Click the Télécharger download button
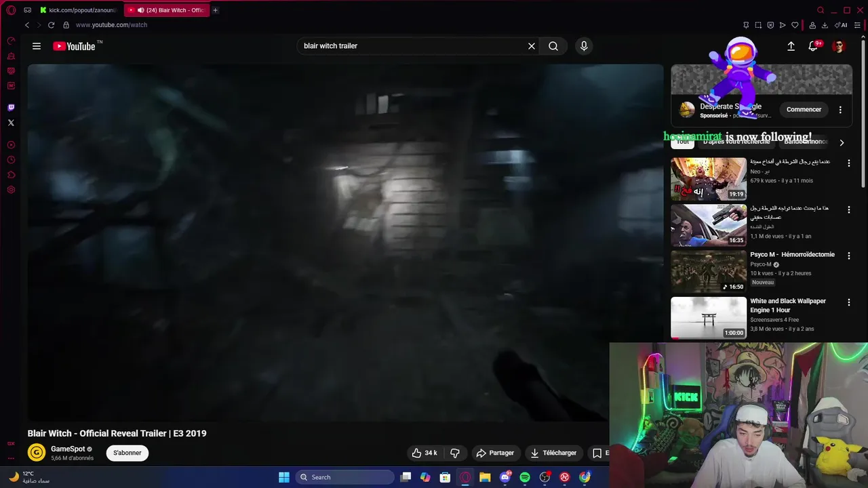 [553, 453]
